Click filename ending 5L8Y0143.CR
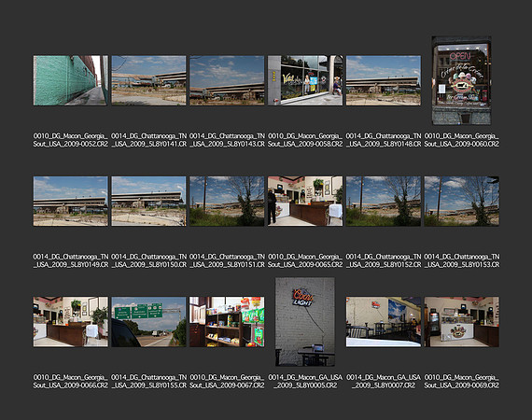The height and width of the screenshot is (420, 532). point(227,140)
